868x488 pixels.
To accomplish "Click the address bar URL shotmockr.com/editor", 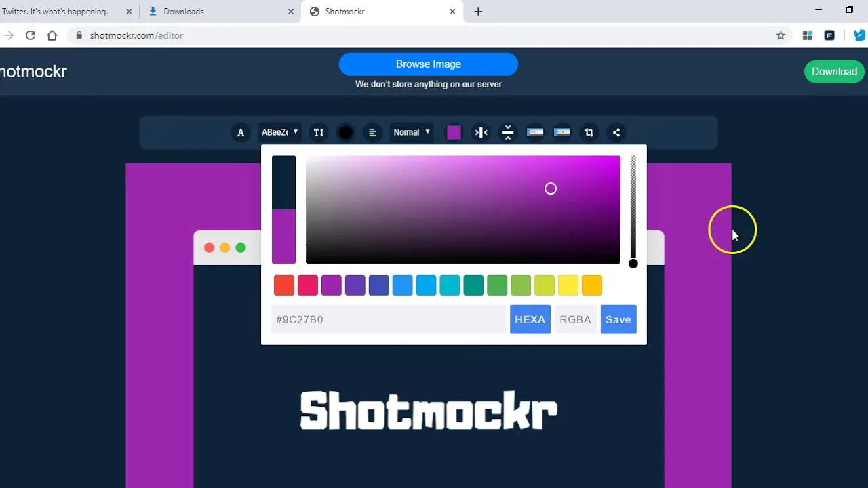I will [136, 35].
